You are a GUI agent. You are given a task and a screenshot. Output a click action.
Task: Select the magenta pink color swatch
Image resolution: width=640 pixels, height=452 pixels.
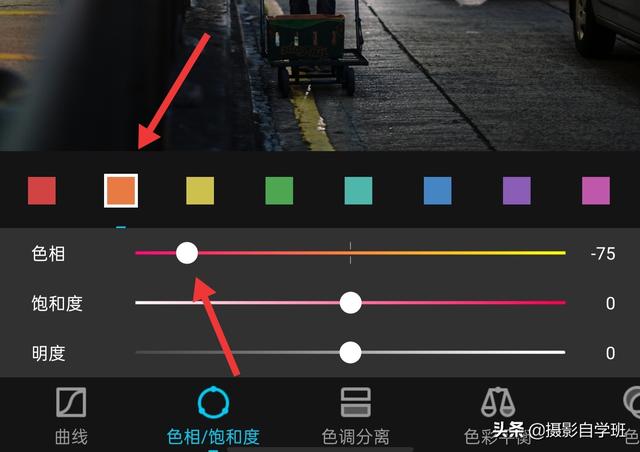[596, 191]
